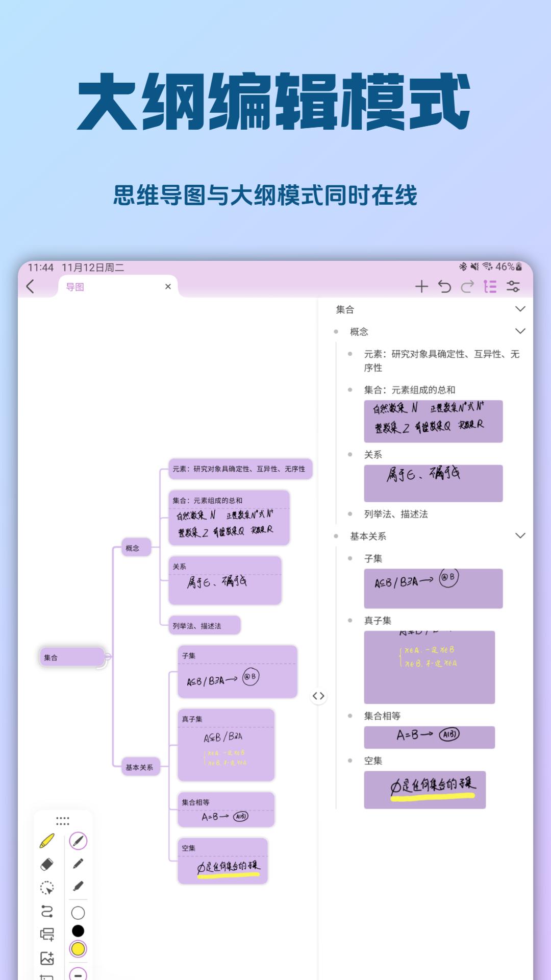Toggle the outline mode view button
Viewport: 551px width, 980px height.
click(x=490, y=287)
